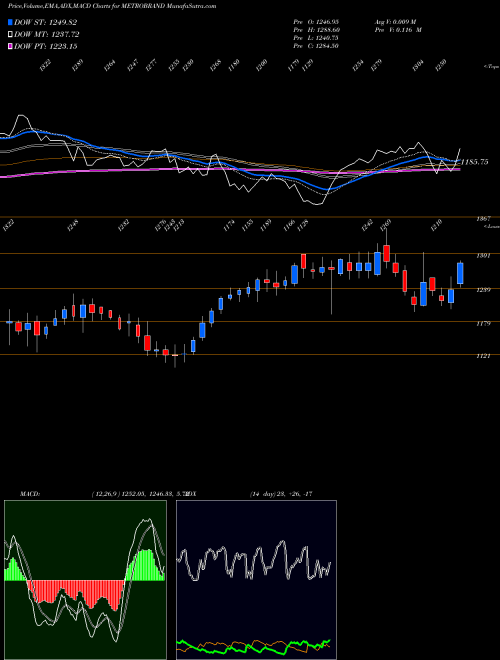This screenshot has width=500, height=660.
Task: Click the 1185.75 EMA line value label
Action: coord(475,162)
